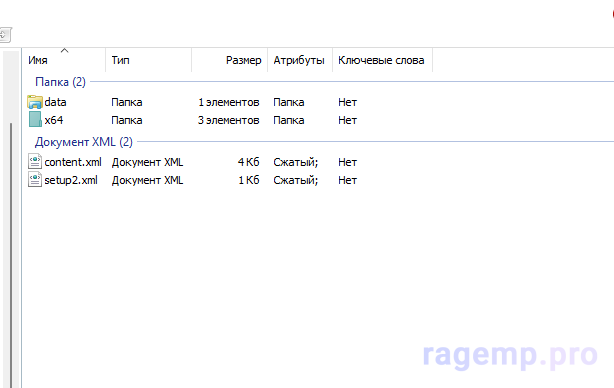Sort by the Тип column header
Screen dimensions: 614x388
[120, 60]
